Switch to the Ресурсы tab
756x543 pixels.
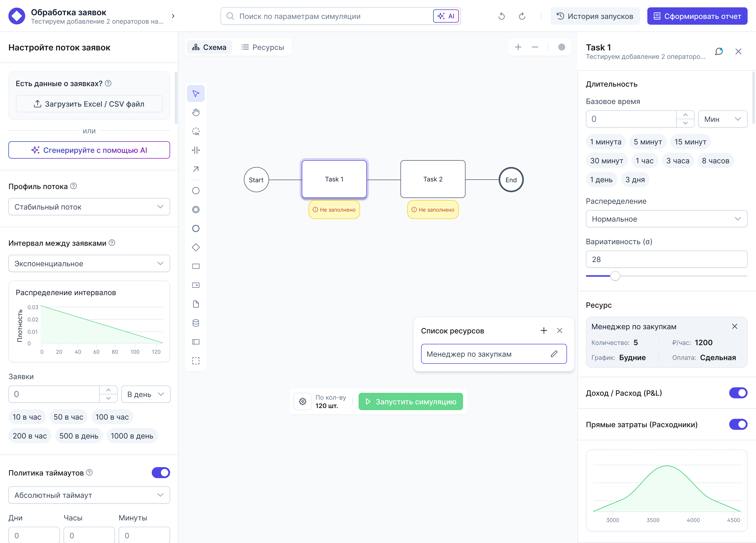tap(263, 47)
